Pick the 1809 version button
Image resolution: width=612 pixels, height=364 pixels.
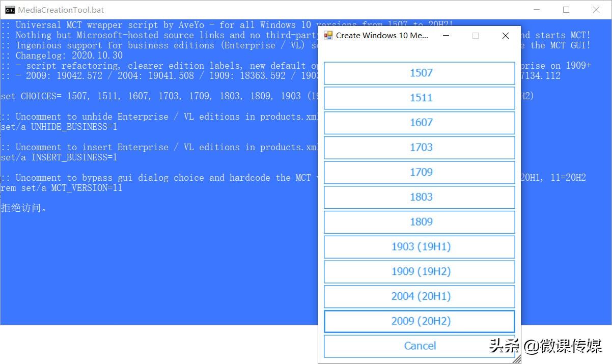[x=420, y=222]
